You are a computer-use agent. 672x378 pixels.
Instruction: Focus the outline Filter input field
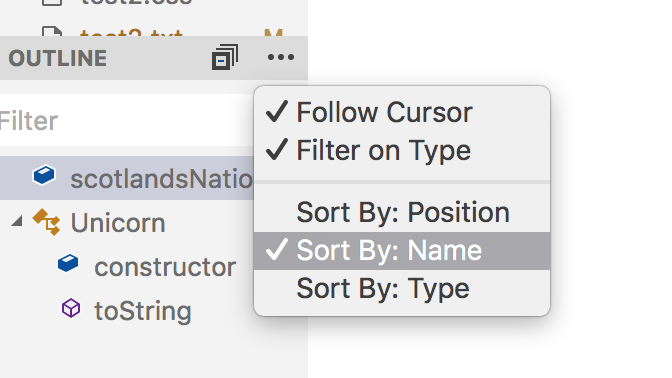[127, 120]
